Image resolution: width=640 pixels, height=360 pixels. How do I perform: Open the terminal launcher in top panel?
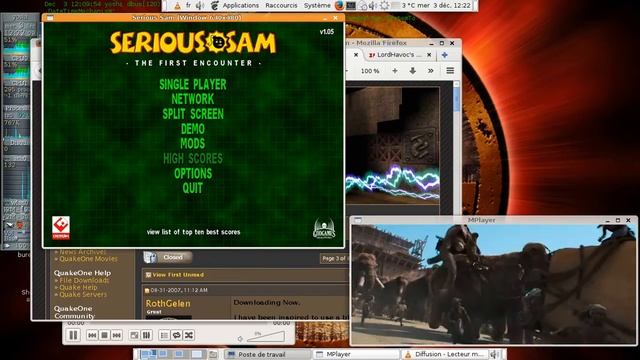pyautogui.click(x=351, y=5)
